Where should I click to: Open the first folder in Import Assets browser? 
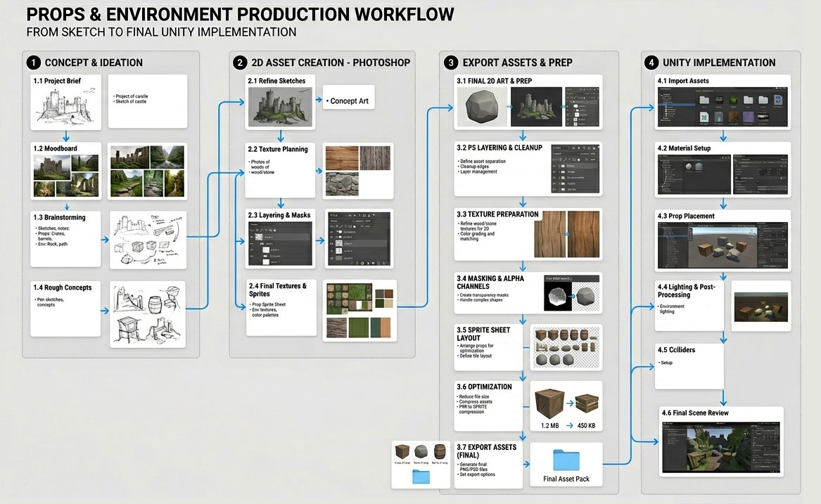[x=704, y=100]
